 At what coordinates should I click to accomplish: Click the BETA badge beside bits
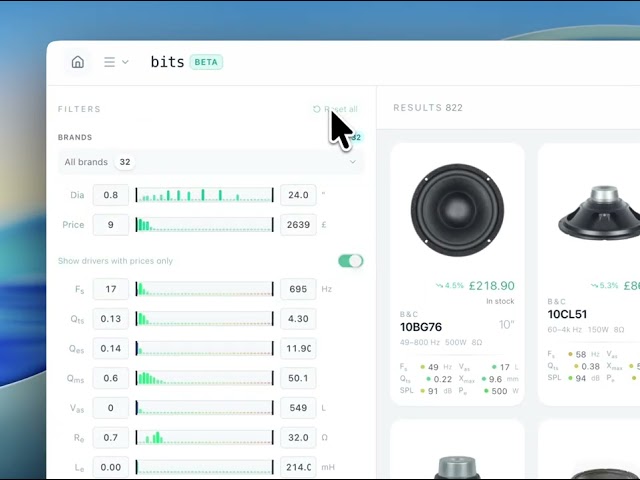tap(206, 62)
